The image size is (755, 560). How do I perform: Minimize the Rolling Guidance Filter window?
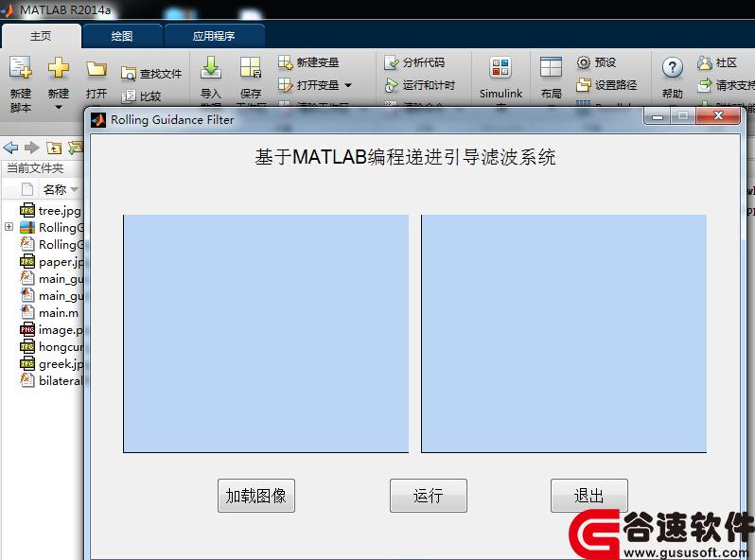(x=658, y=116)
